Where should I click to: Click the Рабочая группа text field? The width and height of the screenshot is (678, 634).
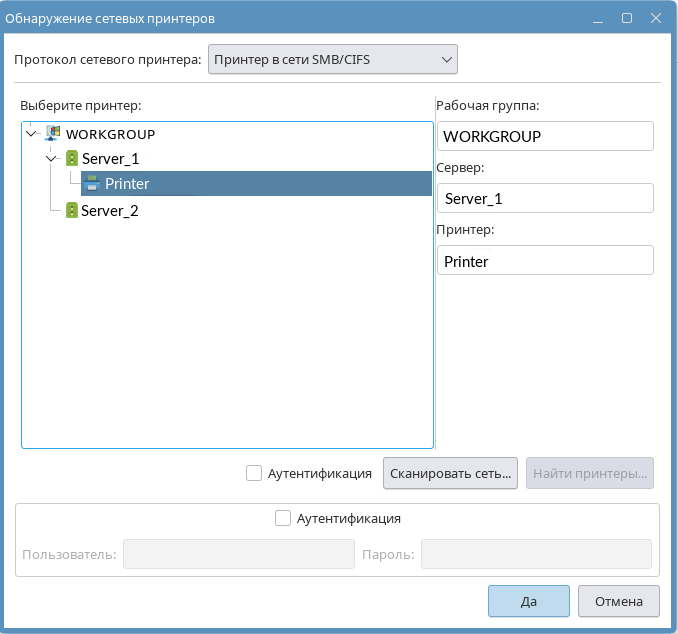[545, 136]
